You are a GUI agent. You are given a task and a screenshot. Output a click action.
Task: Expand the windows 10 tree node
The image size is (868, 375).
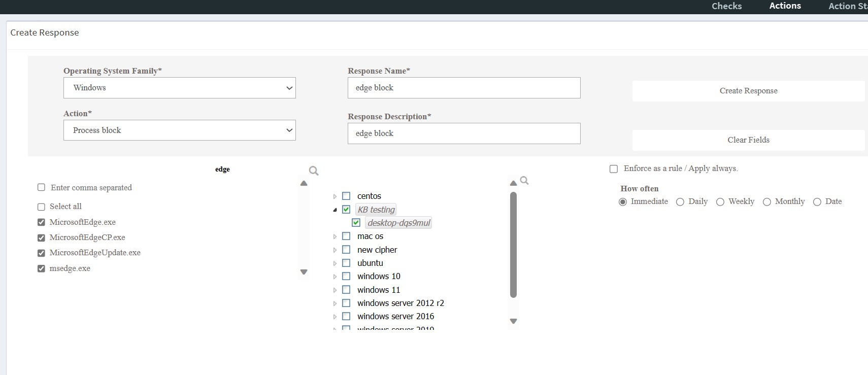335,277
